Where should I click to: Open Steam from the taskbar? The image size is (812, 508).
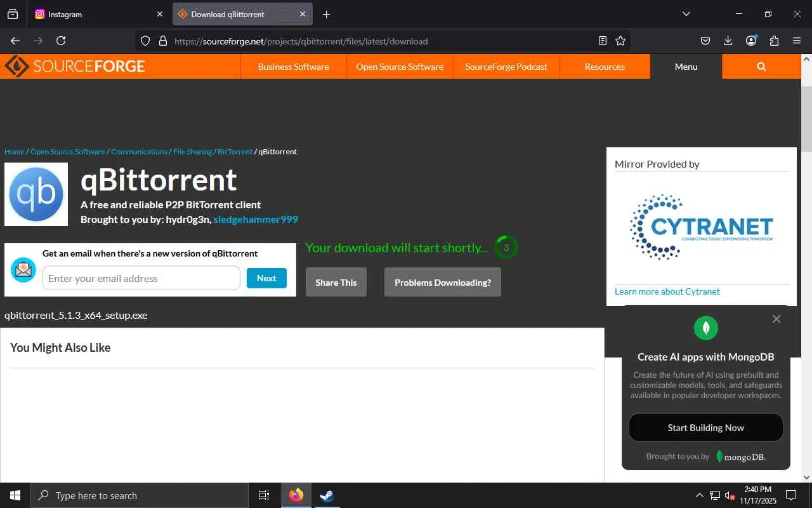[x=327, y=495]
